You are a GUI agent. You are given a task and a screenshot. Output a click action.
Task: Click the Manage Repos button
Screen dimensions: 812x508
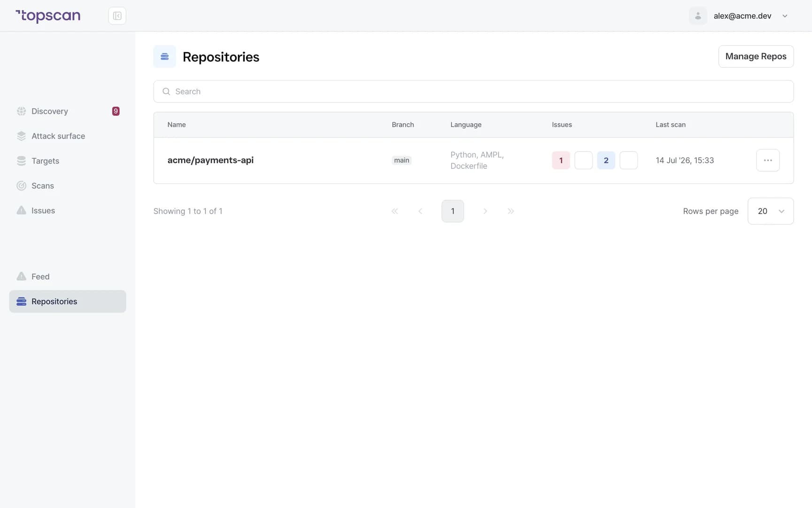tap(756, 56)
